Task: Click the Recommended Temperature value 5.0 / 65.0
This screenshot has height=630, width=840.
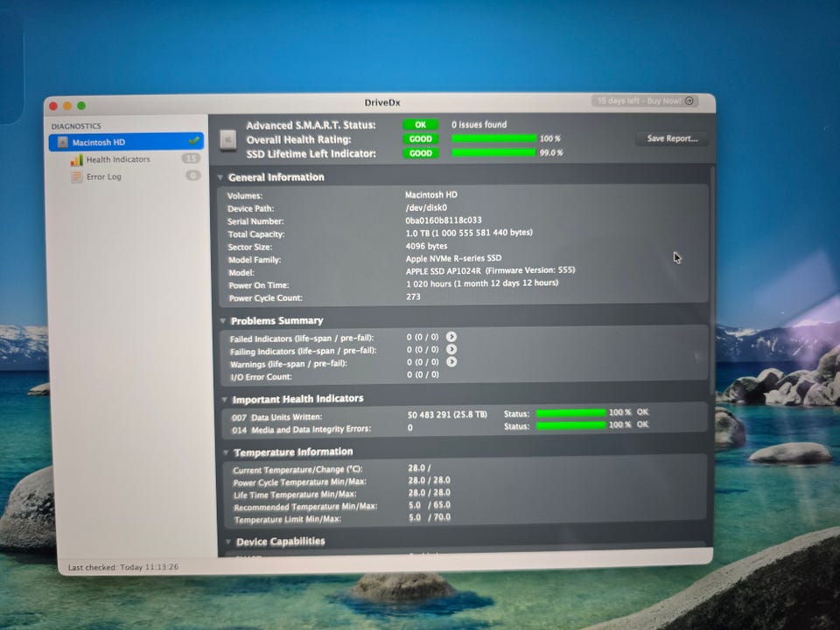Action: coord(429,505)
